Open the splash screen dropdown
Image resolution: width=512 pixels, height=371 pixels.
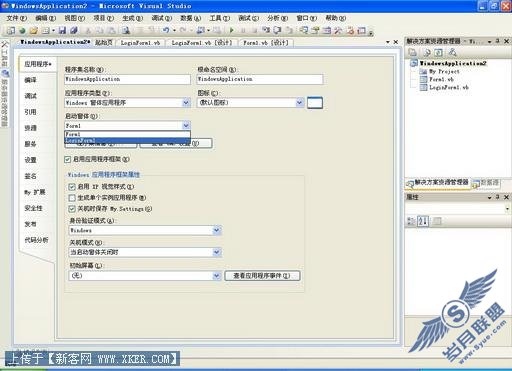[x=217, y=276]
